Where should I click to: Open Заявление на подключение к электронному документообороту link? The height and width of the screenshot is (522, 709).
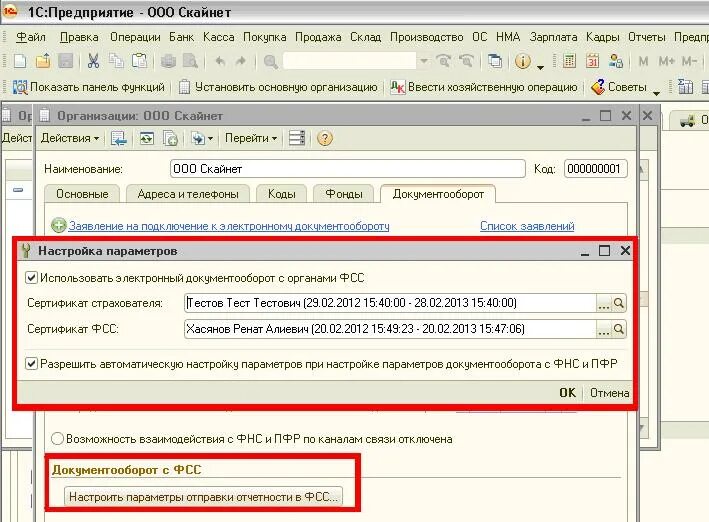(x=229, y=226)
